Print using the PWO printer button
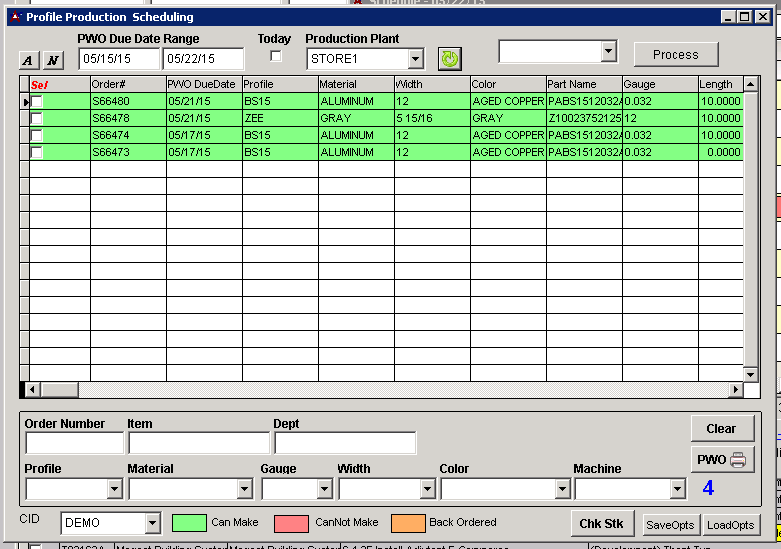 pos(722,460)
